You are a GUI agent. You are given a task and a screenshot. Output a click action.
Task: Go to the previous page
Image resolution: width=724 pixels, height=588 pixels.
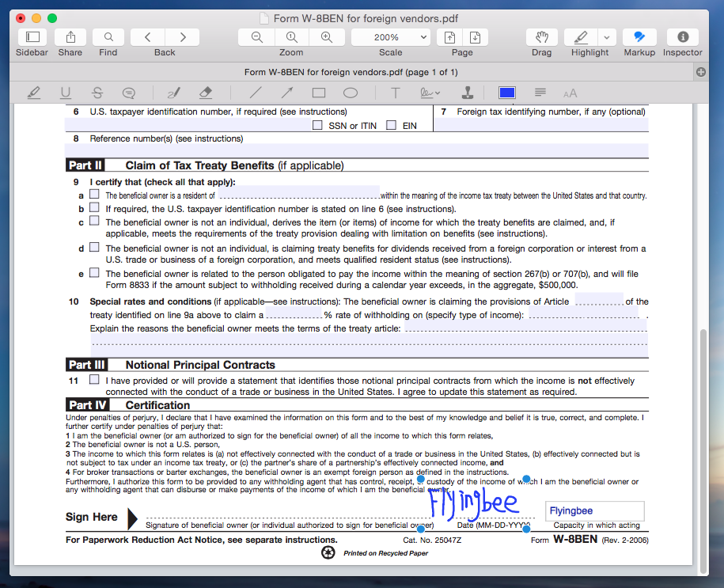tap(449, 37)
